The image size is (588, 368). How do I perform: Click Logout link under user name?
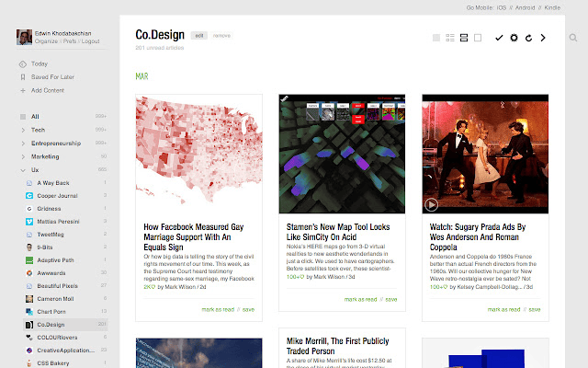(x=91, y=41)
